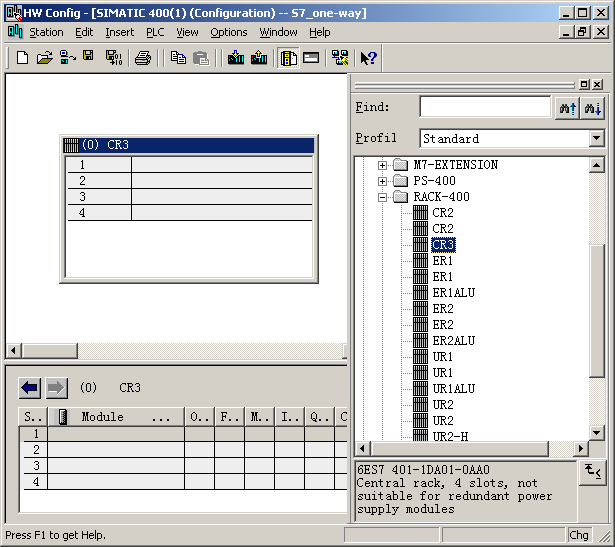Create a new station with New icon

click(x=22, y=58)
